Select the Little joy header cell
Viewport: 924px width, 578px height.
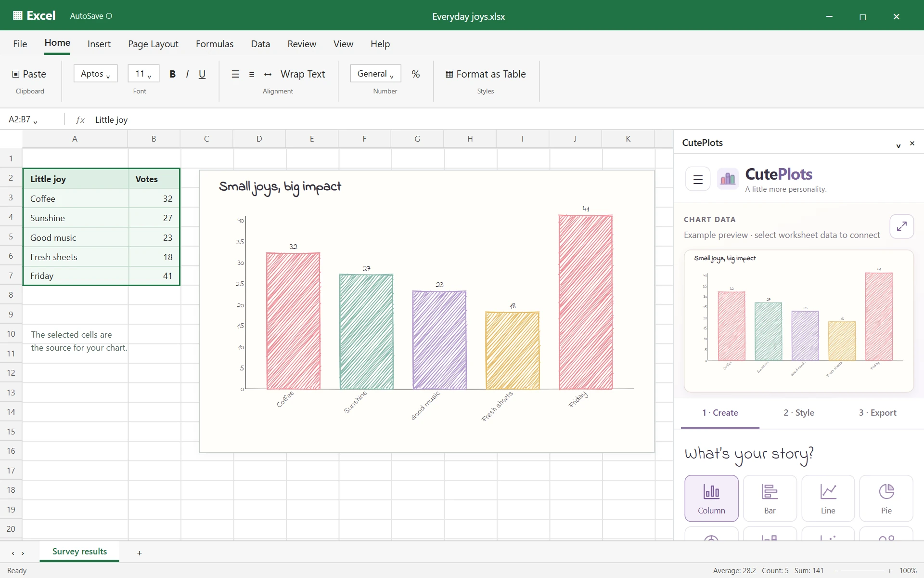click(x=76, y=179)
